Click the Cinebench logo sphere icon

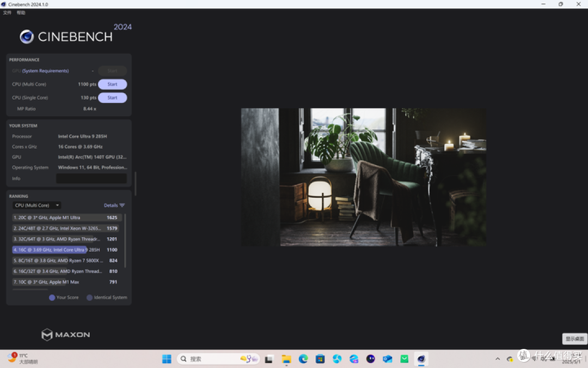point(27,37)
